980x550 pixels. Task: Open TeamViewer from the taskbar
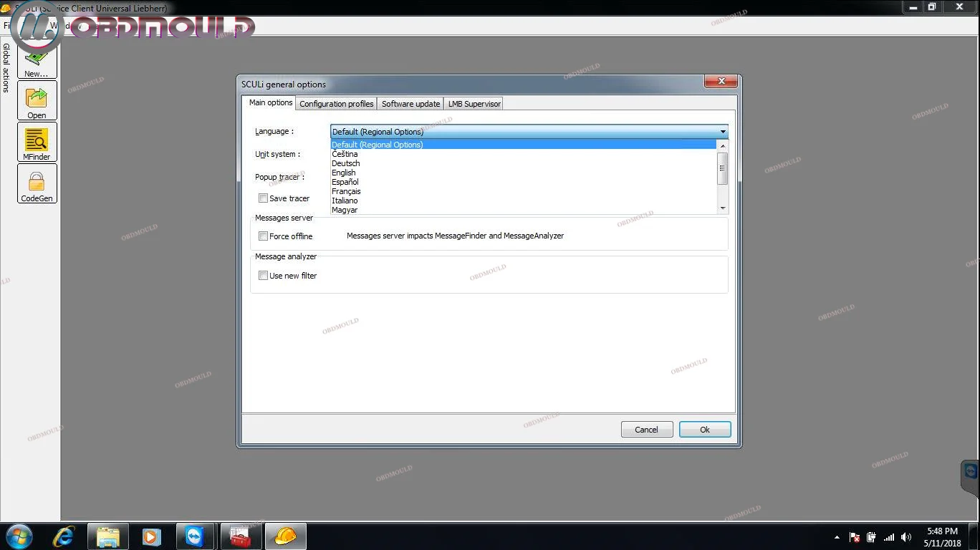coord(194,536)
